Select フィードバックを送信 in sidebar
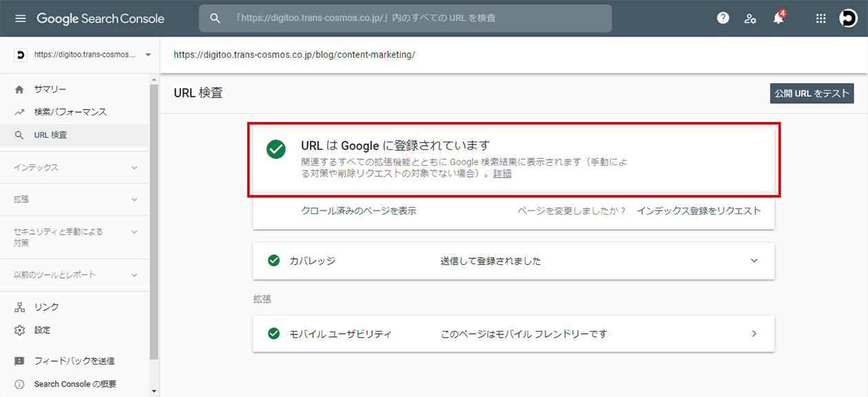The height and width of the screenshot is (397, 868). [74, 361]
